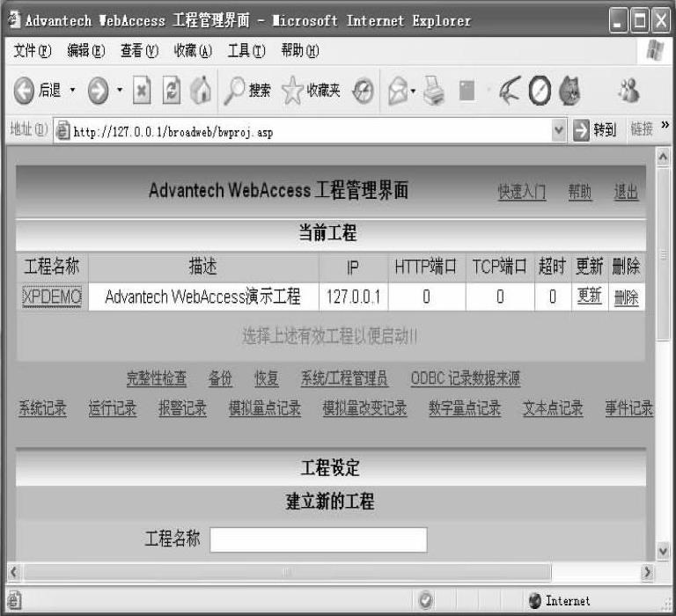676x616 pixels.
Task: Click the 工程名称 input field
Action: click(x=318, y=539)
